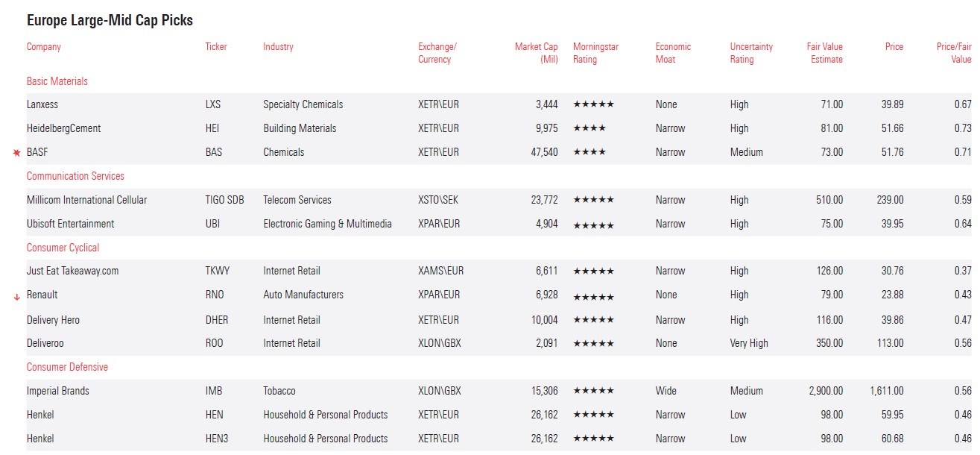
Task: Click the star rating in Deliveroo row
Action: click(x=593, y=344)
